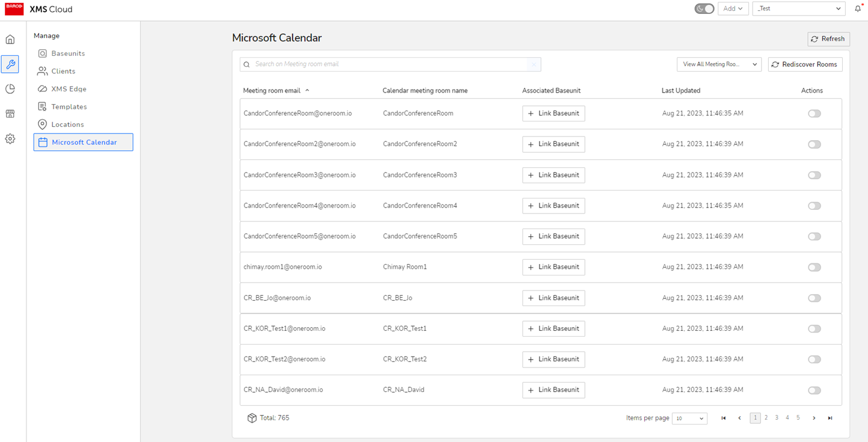Enable the toggle for CandorConferenceRoom row
This screenshot has height=442, width=868.
814,114
